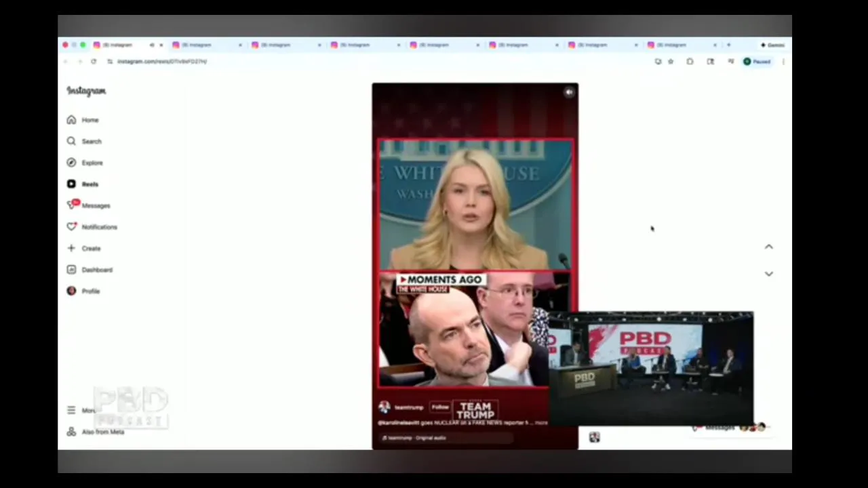Go to Profile in the sidebar
The height and width of the screenshot is (488, 868).
point(83,291)
